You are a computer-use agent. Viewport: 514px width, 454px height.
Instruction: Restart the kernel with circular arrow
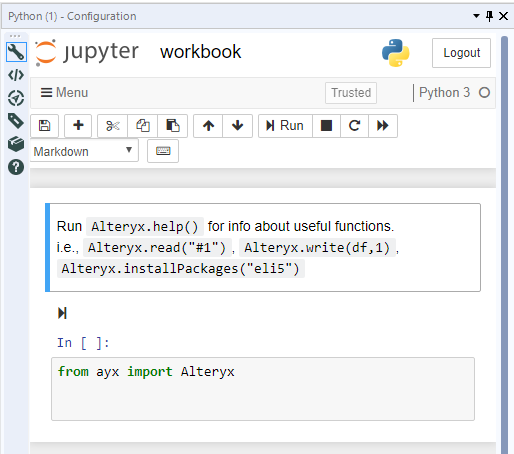(354, 126)
